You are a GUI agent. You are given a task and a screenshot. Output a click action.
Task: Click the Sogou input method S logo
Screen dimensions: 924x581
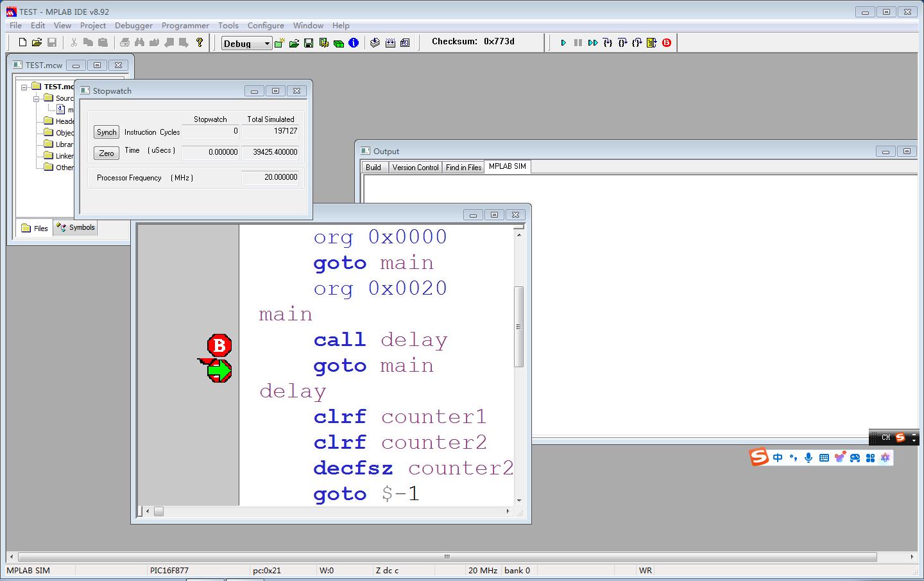[759, 457]
